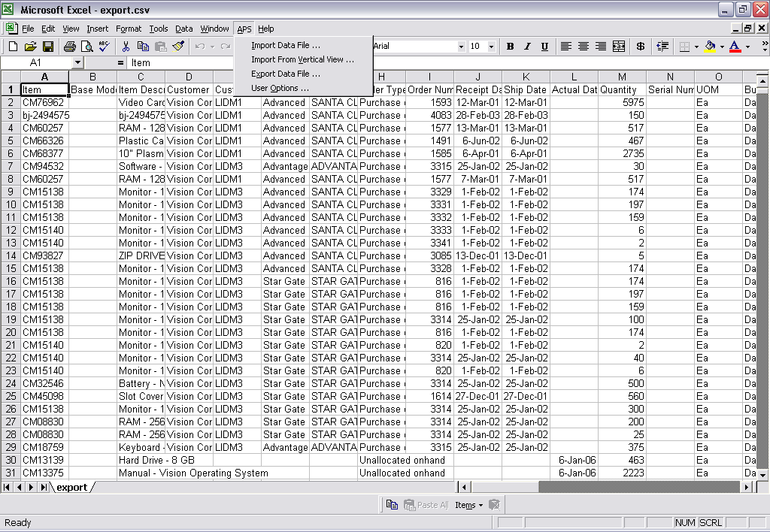Choose Export Data File menu item

point(285,74)
